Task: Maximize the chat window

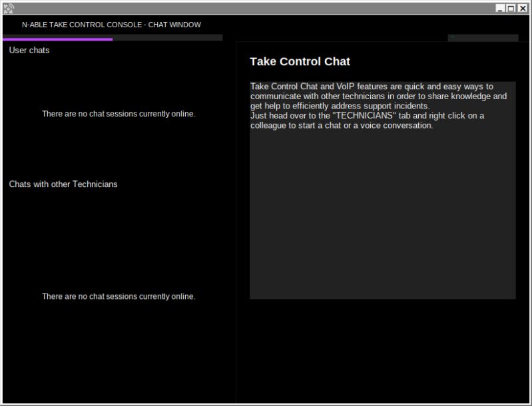Action: click(x=511, y=9)
